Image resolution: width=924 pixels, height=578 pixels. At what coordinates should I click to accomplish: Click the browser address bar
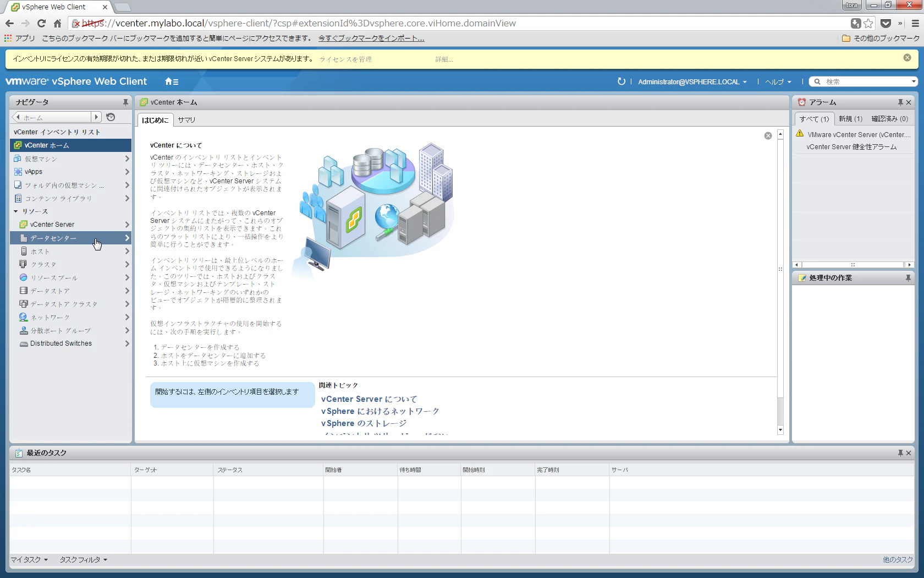462,23
